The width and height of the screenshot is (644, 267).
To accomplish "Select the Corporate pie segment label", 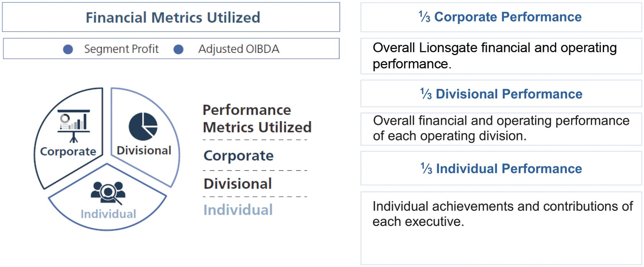I will pyautogui.click(x=68, y=151).
